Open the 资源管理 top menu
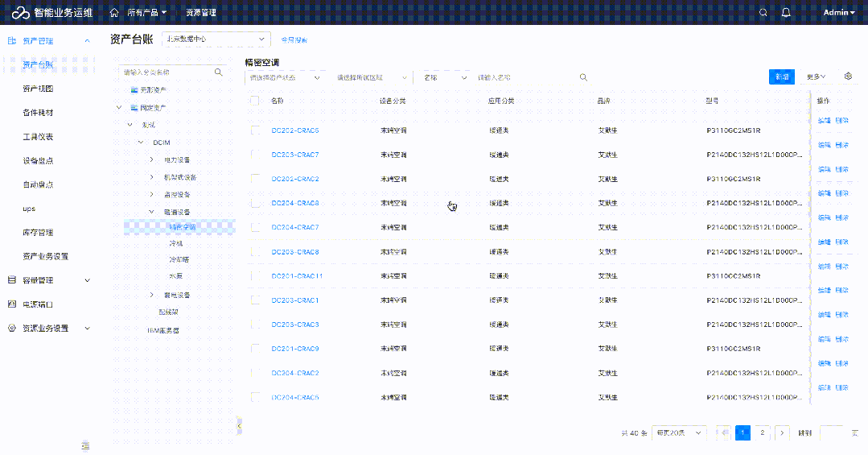868x455 pixels. coord(200,13)
